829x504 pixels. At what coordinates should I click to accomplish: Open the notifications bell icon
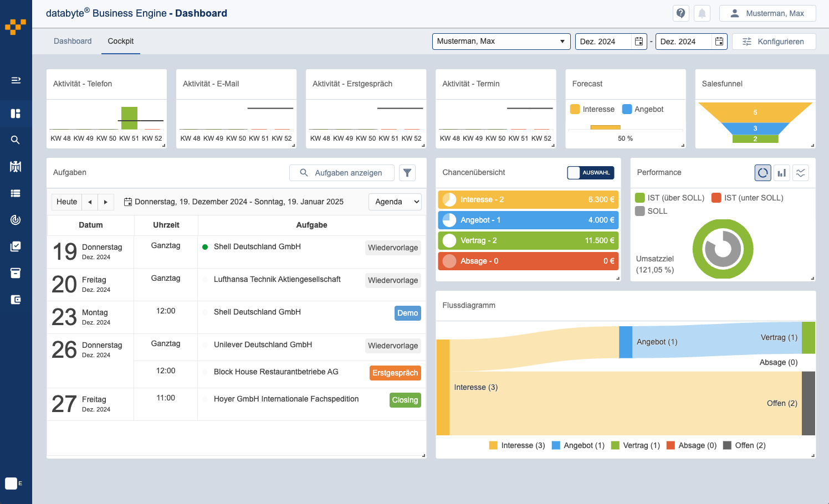click(702, 13)
